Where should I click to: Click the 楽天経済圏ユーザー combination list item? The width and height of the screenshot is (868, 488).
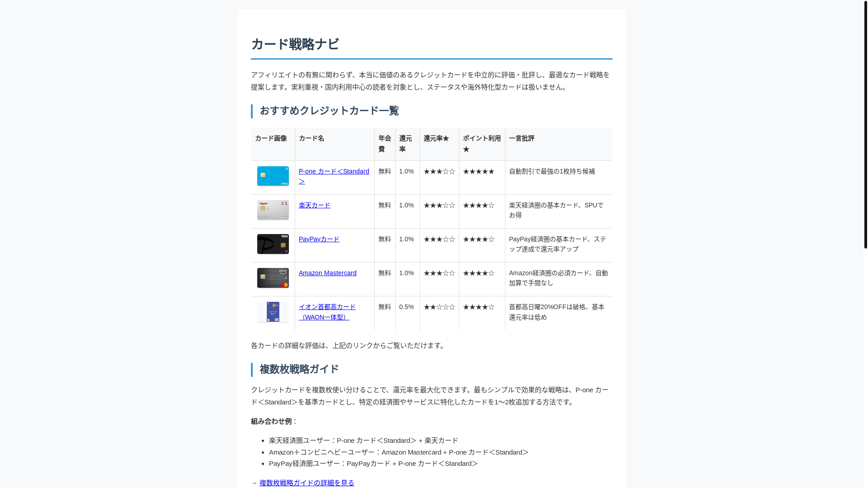point(363,440)
